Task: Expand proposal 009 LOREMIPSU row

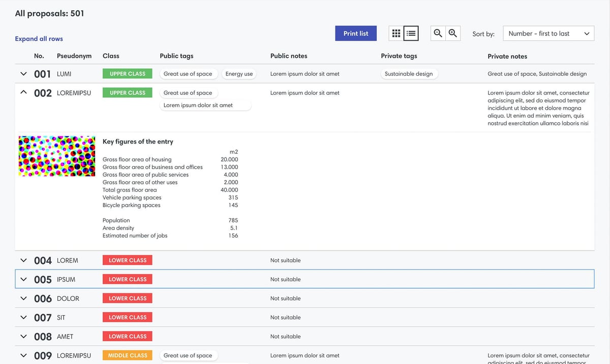Action: (23, 355)
